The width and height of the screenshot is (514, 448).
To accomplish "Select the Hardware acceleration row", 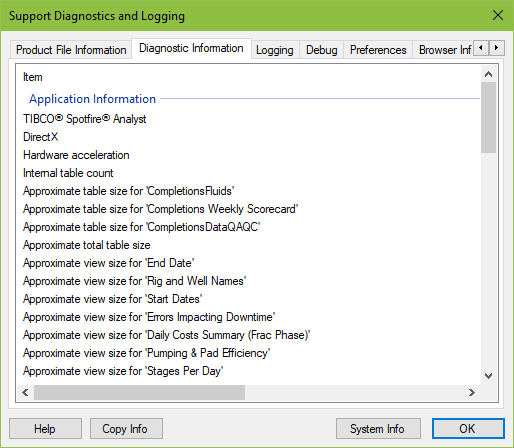I will pos(248,155).
